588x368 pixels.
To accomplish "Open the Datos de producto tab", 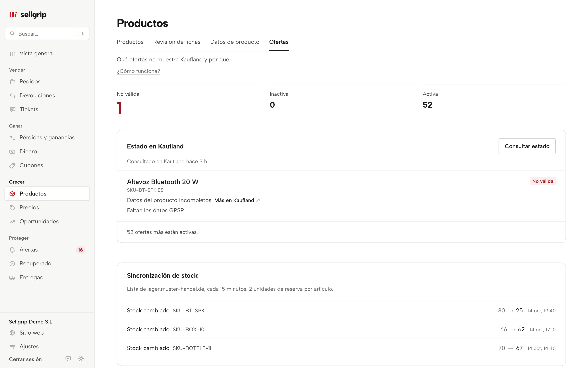I will (x=235, y=42).
